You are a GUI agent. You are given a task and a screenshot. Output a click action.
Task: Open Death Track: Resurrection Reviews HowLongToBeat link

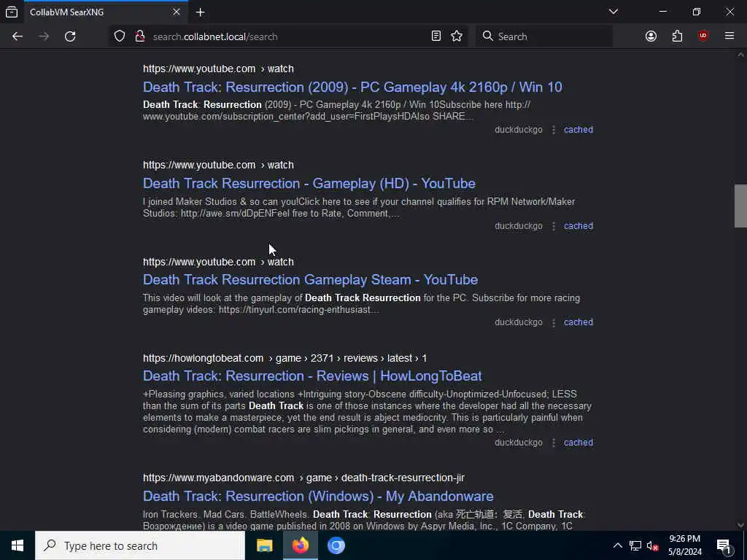click(x=312, y=376)
